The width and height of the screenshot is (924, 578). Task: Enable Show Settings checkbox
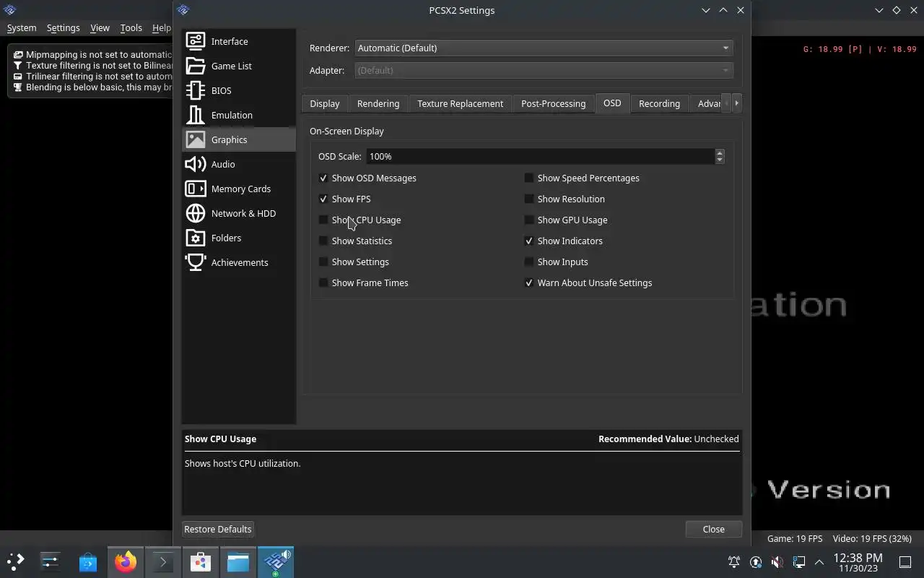[x=323, y=262]
